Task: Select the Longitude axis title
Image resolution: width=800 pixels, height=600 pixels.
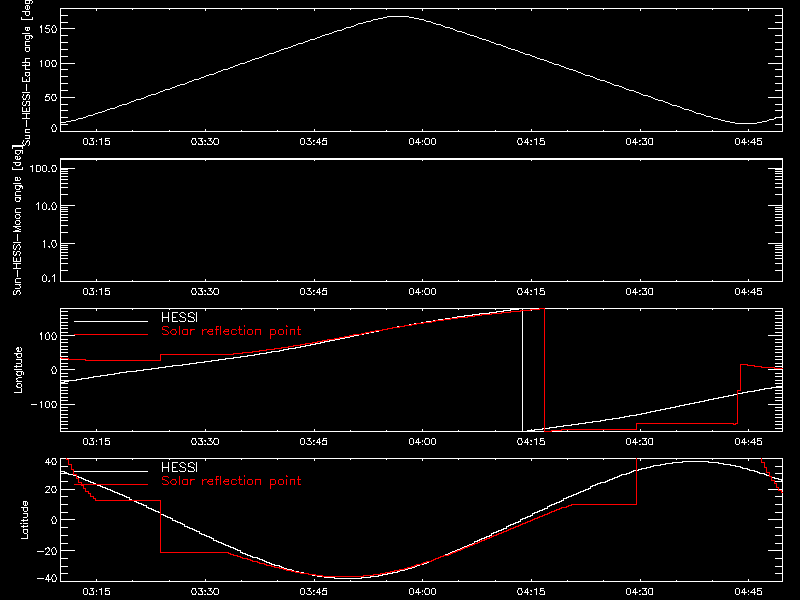Action: [x=18, y=370]
